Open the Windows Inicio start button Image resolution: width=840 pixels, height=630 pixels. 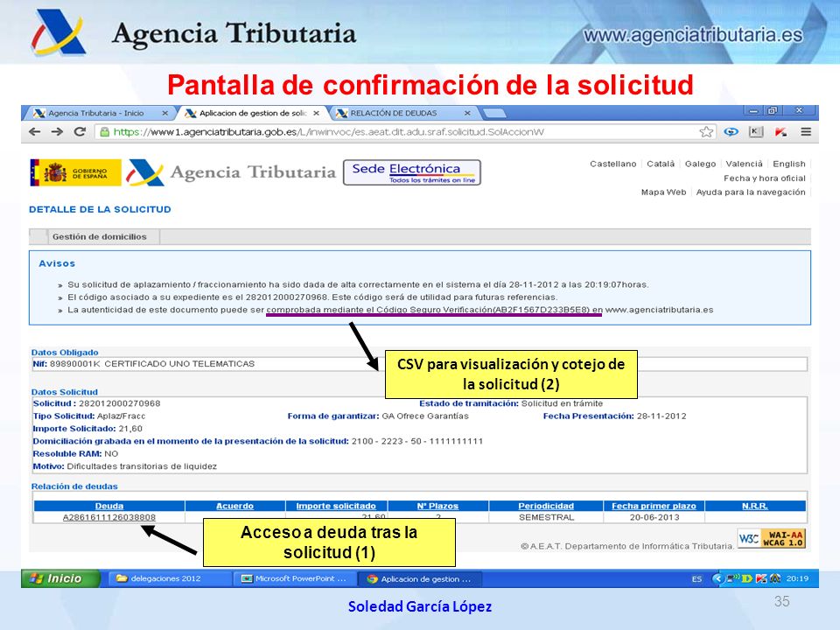point(60,578)
